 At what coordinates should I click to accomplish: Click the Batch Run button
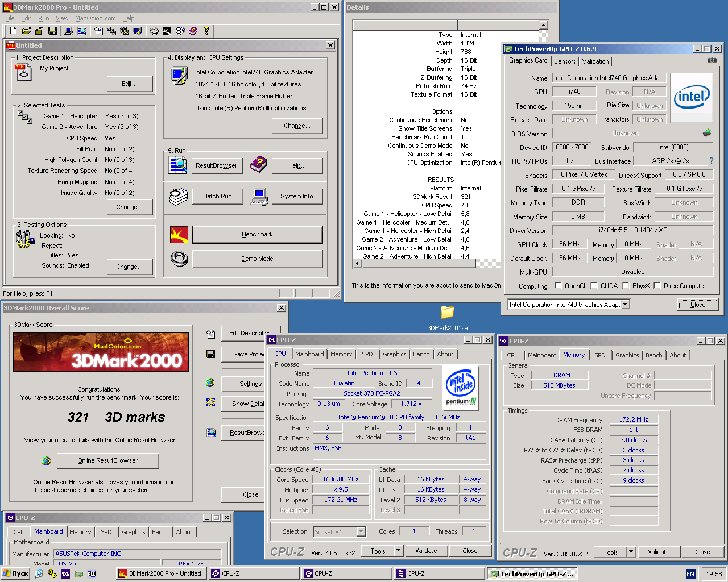pos(217,196)
